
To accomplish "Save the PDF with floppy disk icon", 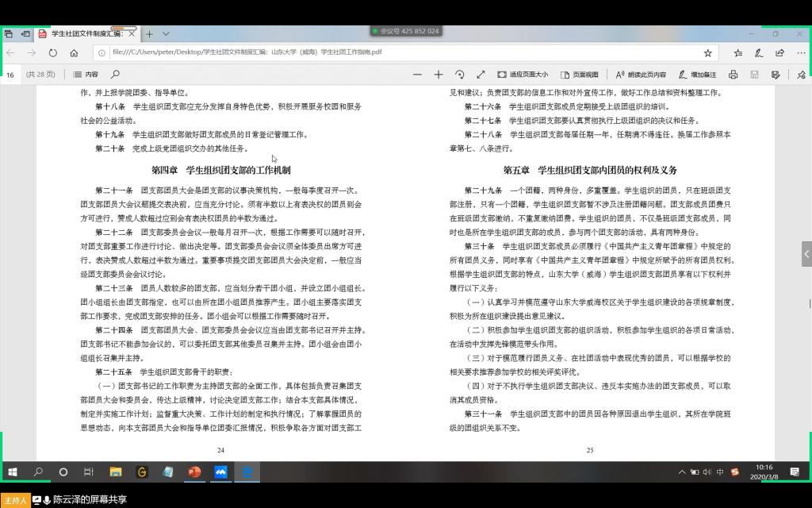I will pyautogui.click(x=754, y=75).
